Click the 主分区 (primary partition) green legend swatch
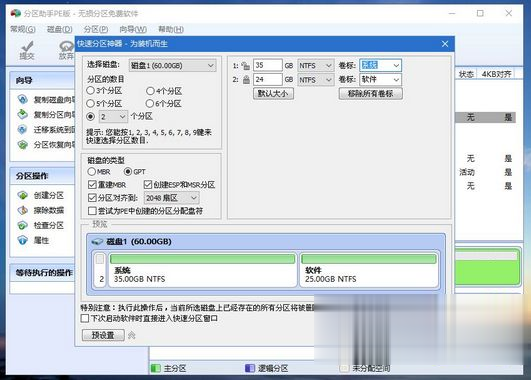Image resolution: width=531 pixels, height=380 pixels. (x=156, y=368)
